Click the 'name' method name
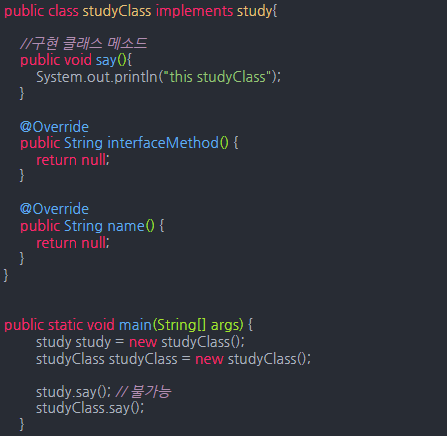This screenshot has width=447, height=436. (x=126, y=226)
